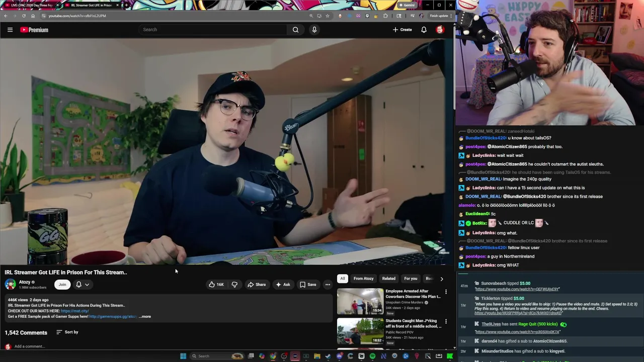This screenshot has height=362, width=644.
Task: Expand description with ...more
Action: [145, 317]
